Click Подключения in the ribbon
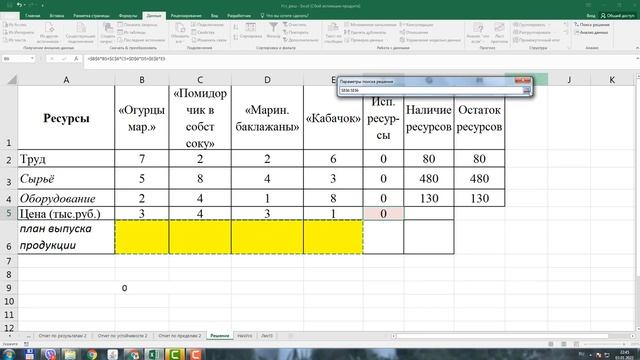This screenshot has height=360, width=640. pos(207,25)
